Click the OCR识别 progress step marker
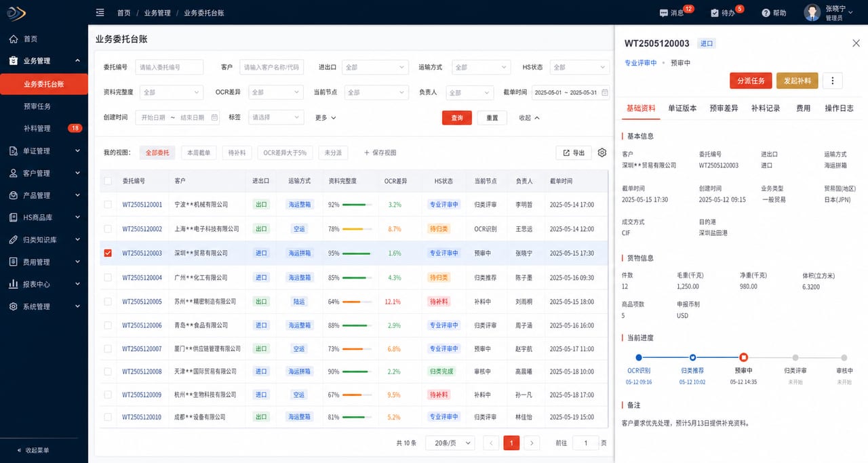The height and width of the screenshot is (463, 868). (638, 357)
